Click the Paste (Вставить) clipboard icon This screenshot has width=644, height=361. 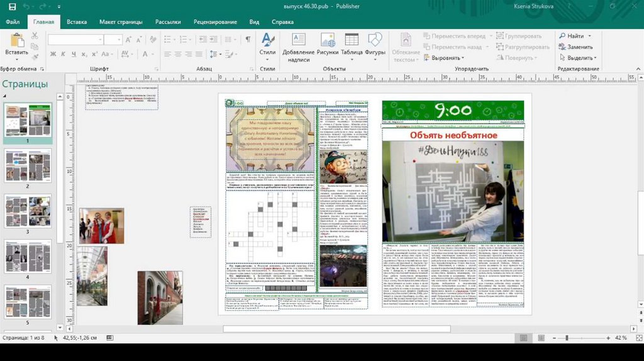coord(16,41)
